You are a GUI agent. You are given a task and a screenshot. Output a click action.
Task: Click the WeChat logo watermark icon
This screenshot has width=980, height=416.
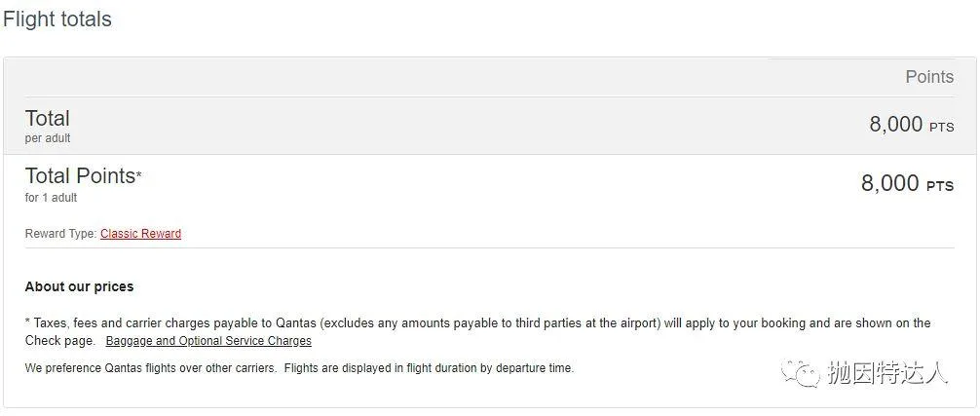800,373
